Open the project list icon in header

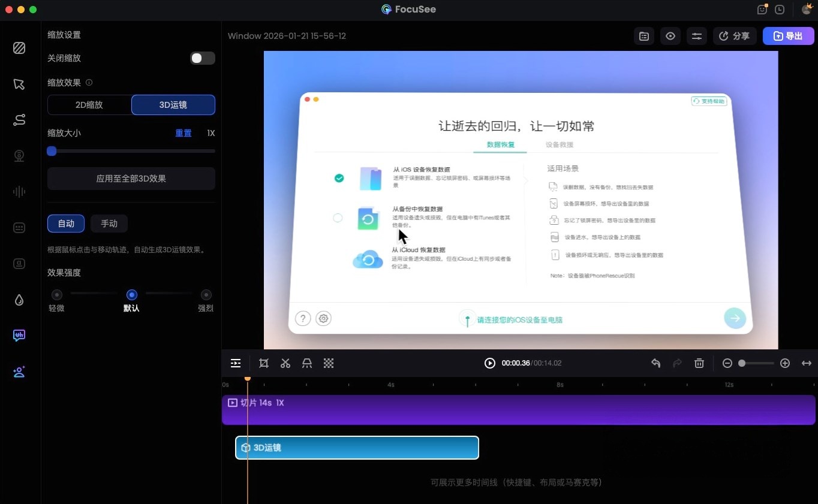(x=644, y=36)
